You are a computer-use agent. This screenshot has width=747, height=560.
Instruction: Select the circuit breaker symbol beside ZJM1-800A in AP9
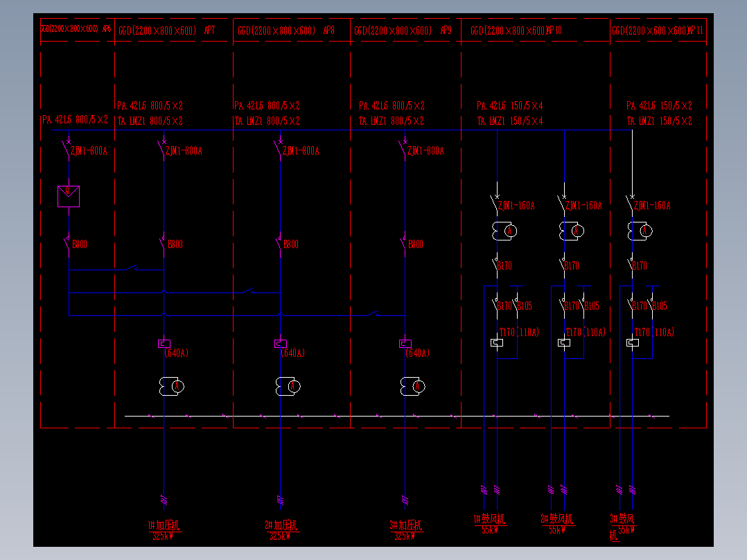(403, 148)
